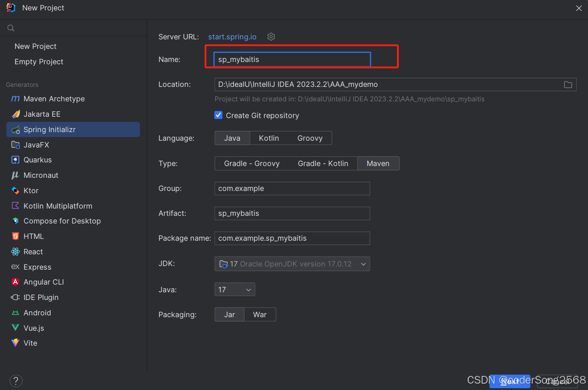Open start.spring.io server link
Screen dimensions: 588x390
coord(232,37)
